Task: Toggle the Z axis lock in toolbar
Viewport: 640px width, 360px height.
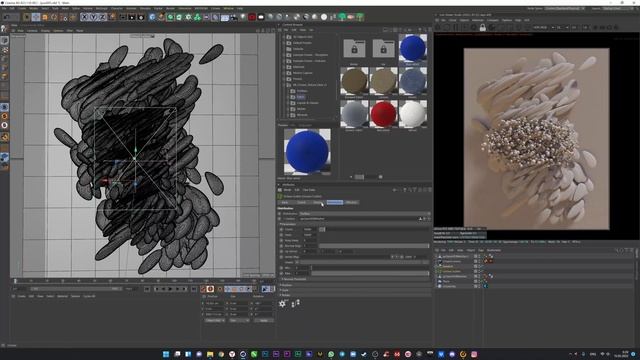Action: tap(102, 17)
